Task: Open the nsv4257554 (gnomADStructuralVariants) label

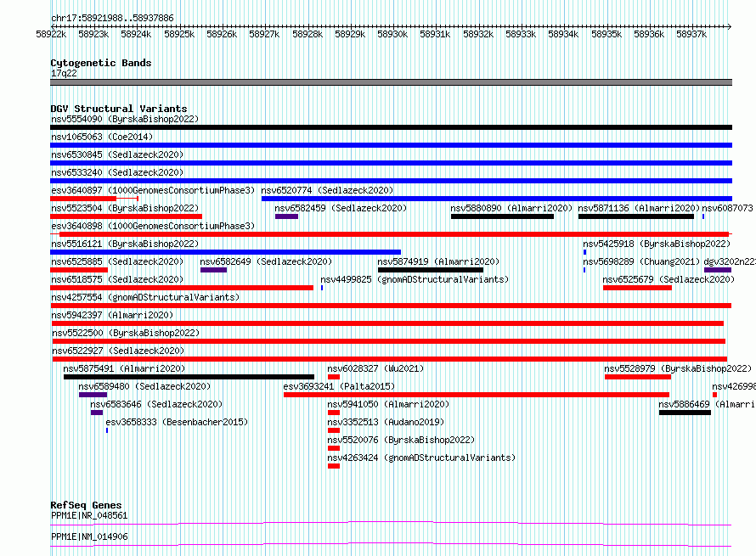Action: 145,297
